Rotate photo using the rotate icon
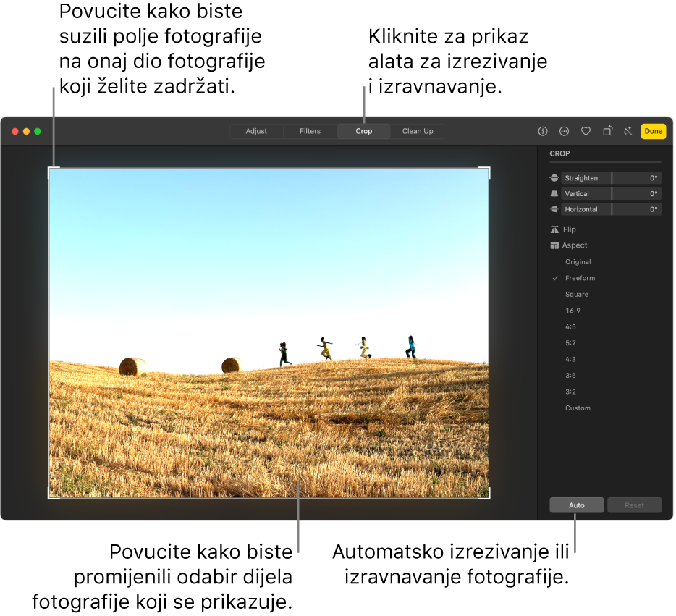Screen dimensions: 676x616 coord(607,130)
